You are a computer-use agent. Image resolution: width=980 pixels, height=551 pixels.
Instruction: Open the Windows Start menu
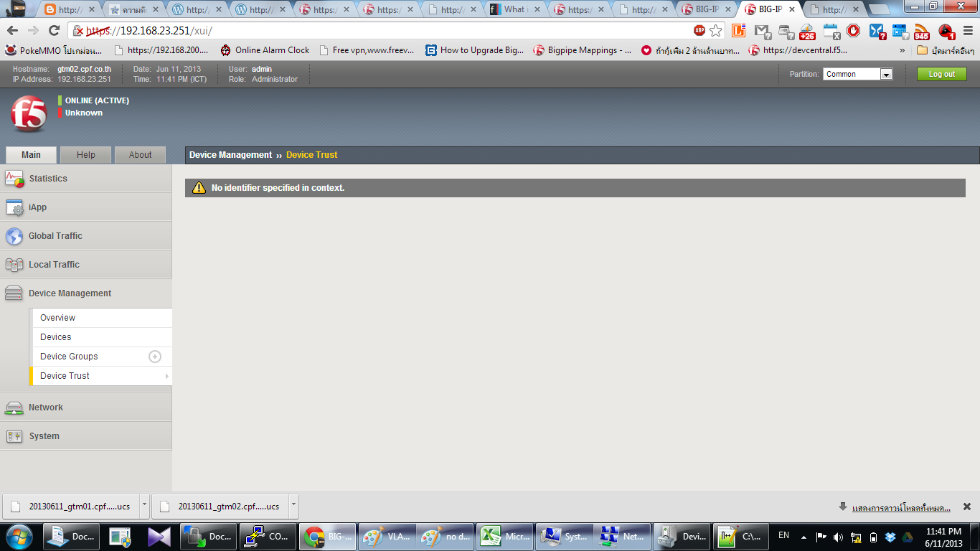(x=19, y=537)
